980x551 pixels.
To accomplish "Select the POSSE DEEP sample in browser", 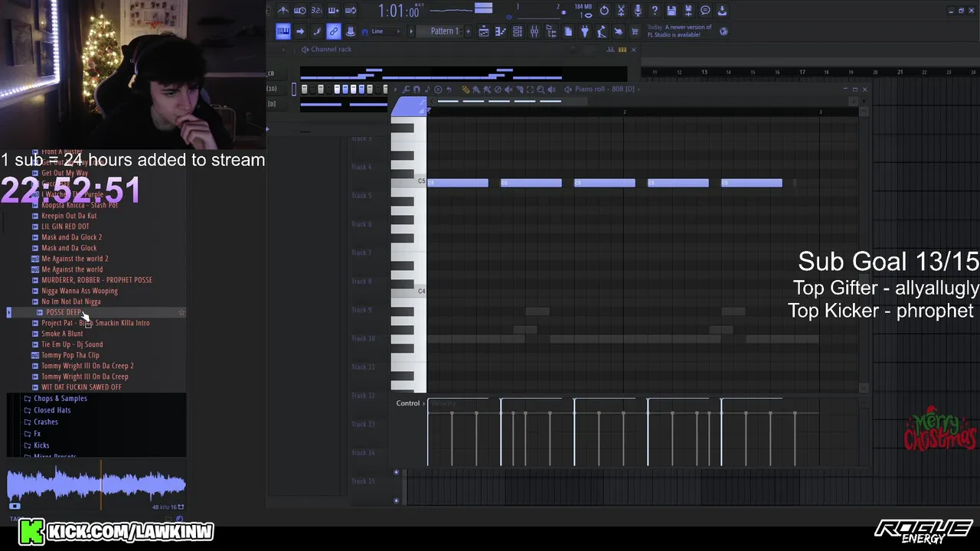I will (x=64, y=312).
